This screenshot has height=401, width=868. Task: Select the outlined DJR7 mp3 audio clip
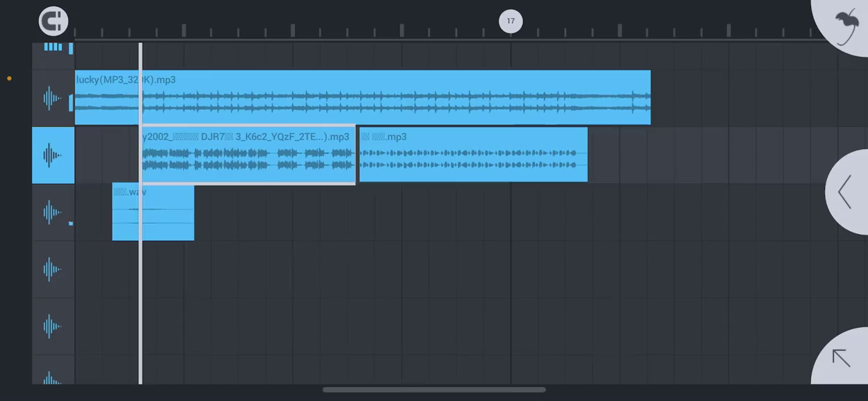pyautogui.click(x=248, y=155)
